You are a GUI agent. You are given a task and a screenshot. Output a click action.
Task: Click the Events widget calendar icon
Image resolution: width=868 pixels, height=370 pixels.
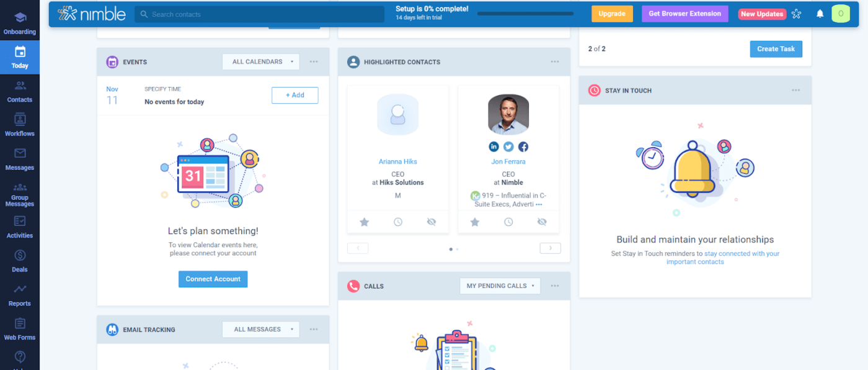[112, 62]
